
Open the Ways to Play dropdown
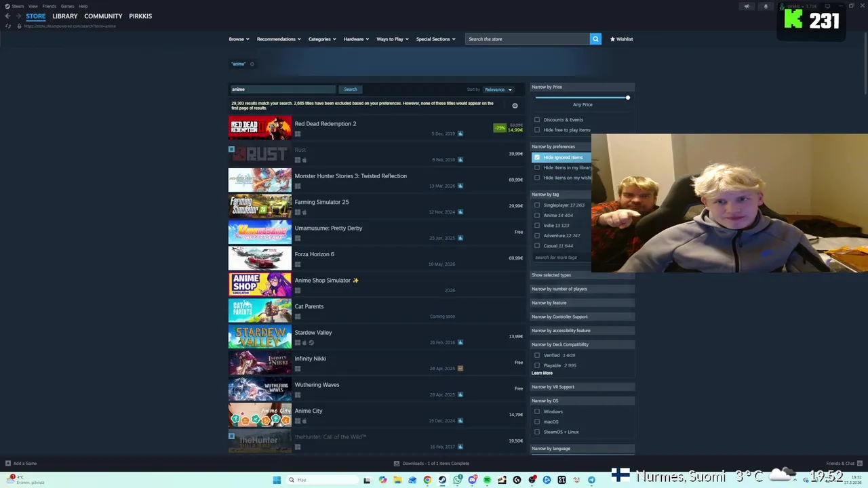coord(393,39)
